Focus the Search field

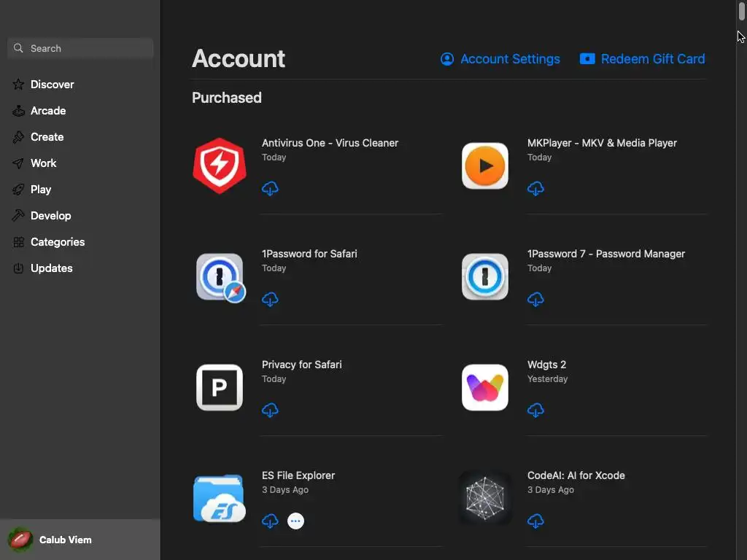(80, 48)
